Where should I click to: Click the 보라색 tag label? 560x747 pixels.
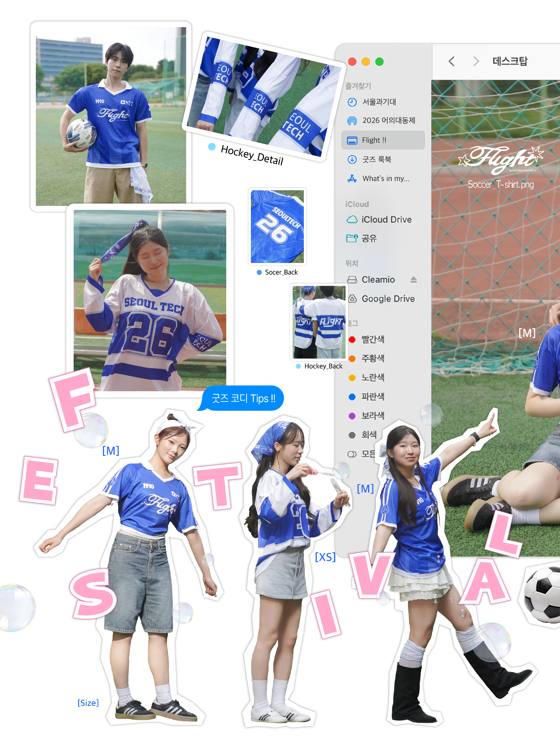coord(373,416)
